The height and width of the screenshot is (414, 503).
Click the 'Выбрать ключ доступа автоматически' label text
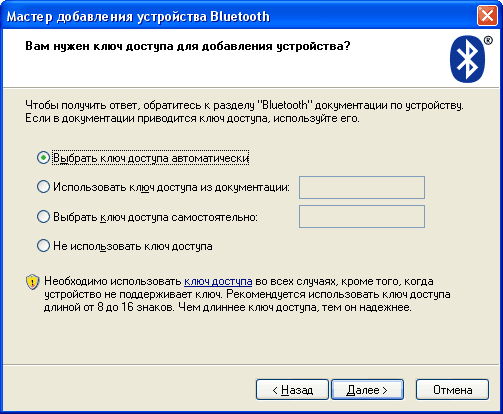click(151, 158)
